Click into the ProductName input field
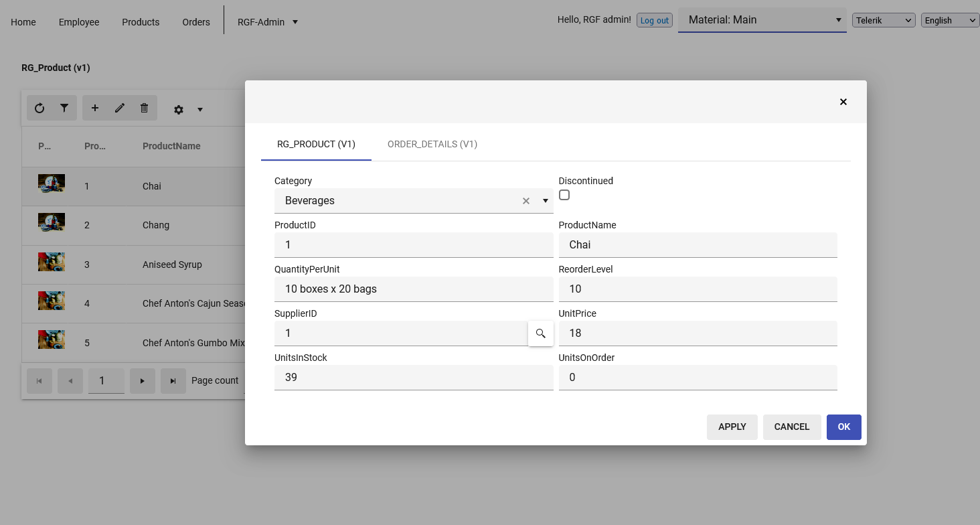The width and height of the screenshot is (980, 525). pos(698,245)
